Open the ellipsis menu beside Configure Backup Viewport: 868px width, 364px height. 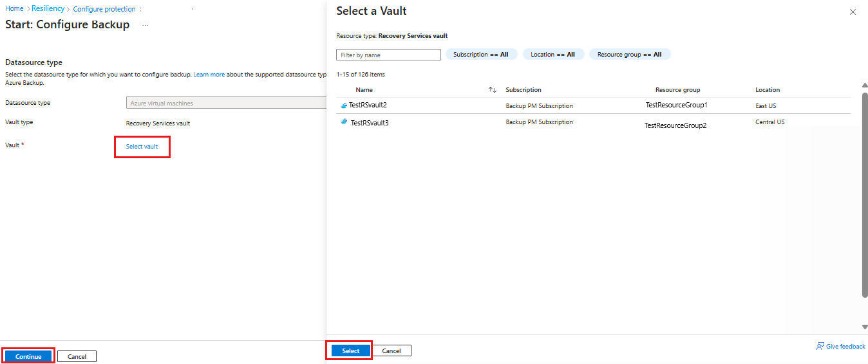(146, 25)
